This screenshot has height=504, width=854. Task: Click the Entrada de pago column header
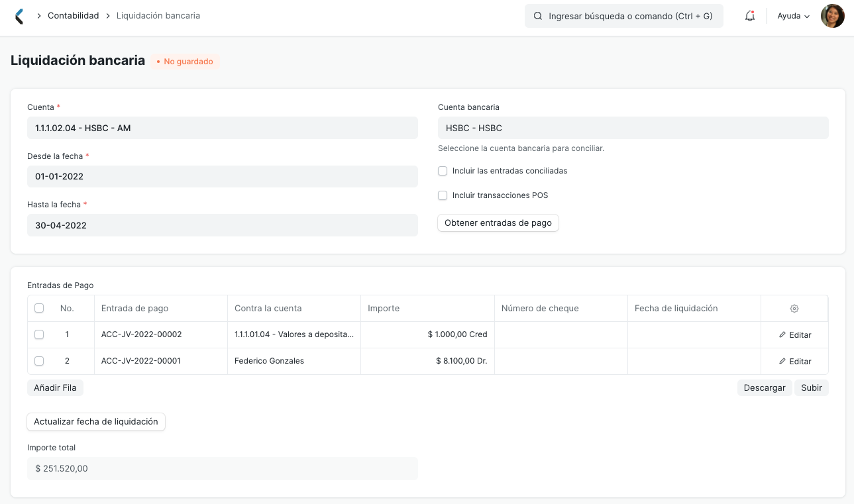pyautogui.click(x=161, y=309)
